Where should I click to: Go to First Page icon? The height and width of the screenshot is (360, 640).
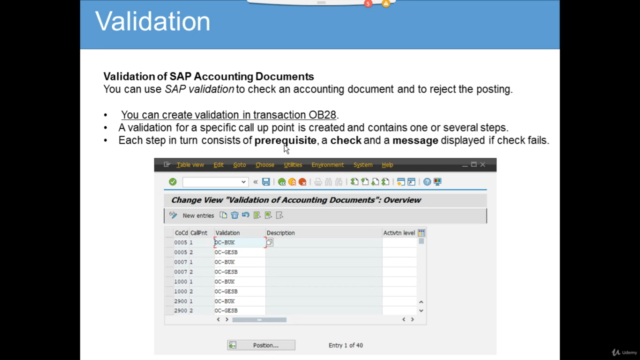(354, 182)
